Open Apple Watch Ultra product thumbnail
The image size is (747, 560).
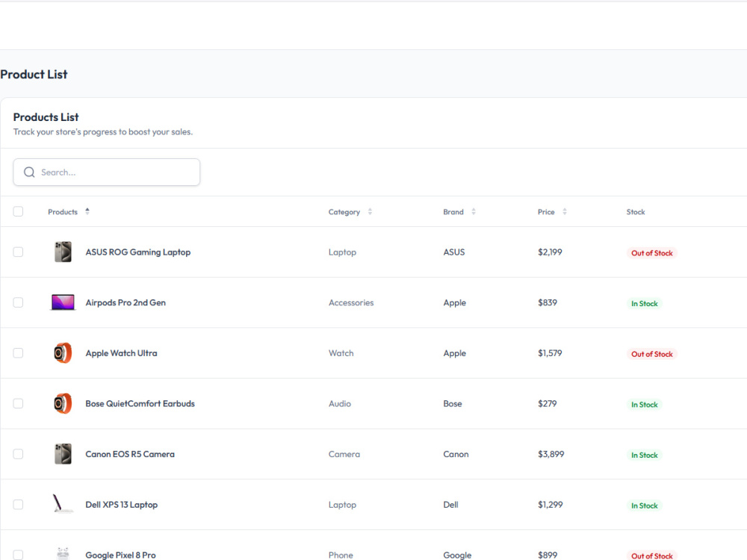point(63,353)
